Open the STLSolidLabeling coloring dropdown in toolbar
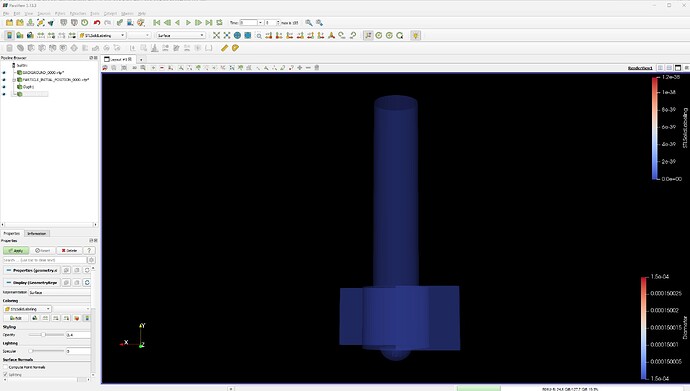Viewport: 690px width, 391px height. [x=102, y=36]
